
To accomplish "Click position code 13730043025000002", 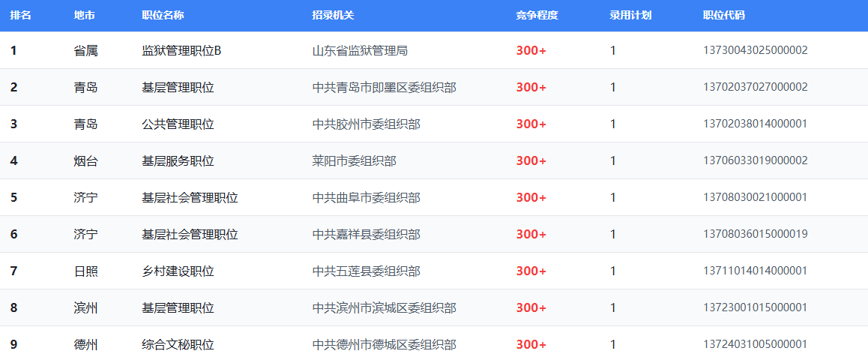I will [755, 51].
